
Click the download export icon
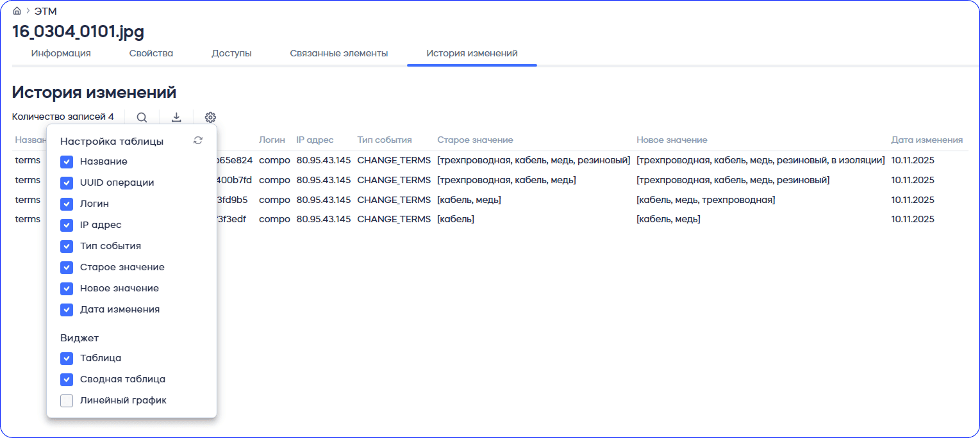176,117
